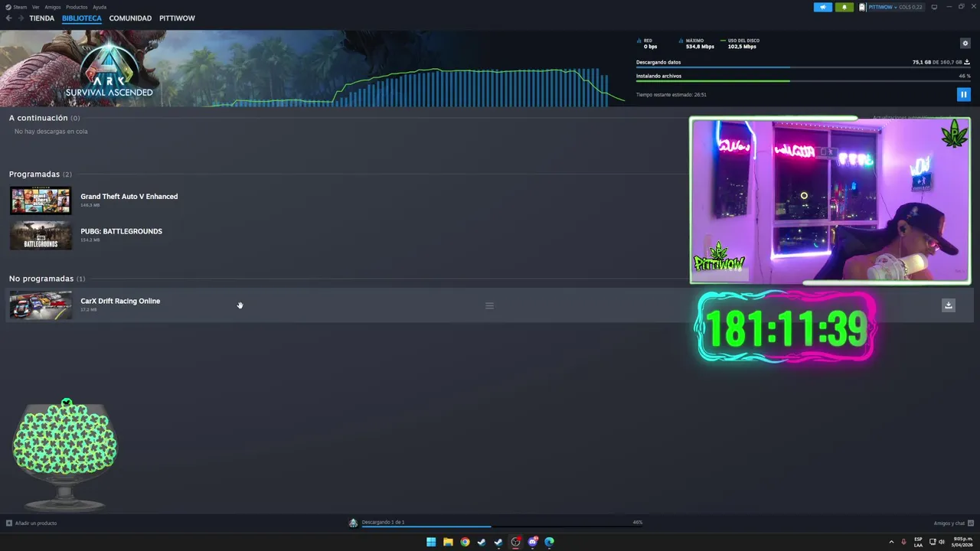980x551 pixels.
Task: Open the BIBLIOTECA tab
Action: pyautogui.click(x=82, y=18)
